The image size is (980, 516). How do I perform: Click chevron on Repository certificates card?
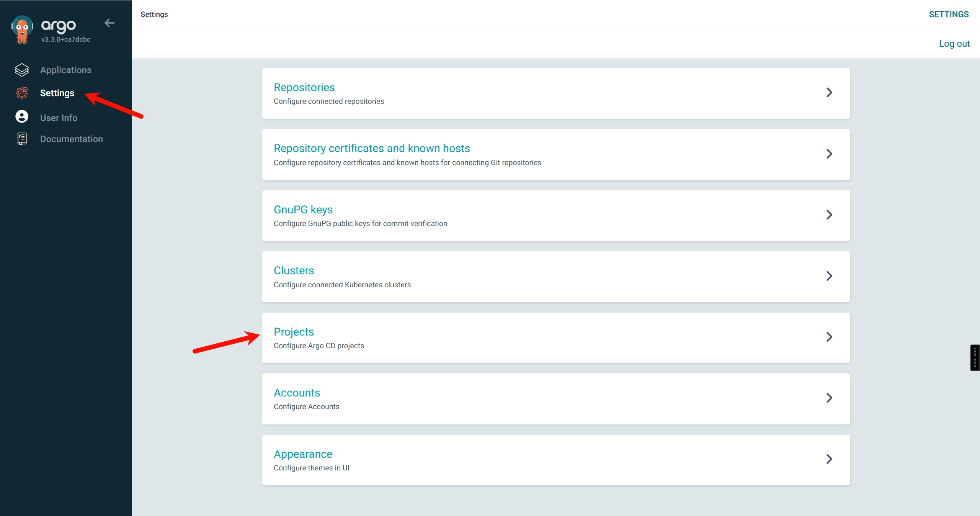(x=829, y=154)
